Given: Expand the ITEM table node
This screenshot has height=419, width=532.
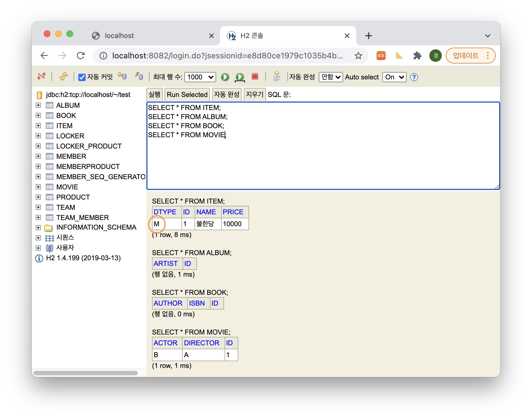Looking at the screenshot, I should click(38, 126).
